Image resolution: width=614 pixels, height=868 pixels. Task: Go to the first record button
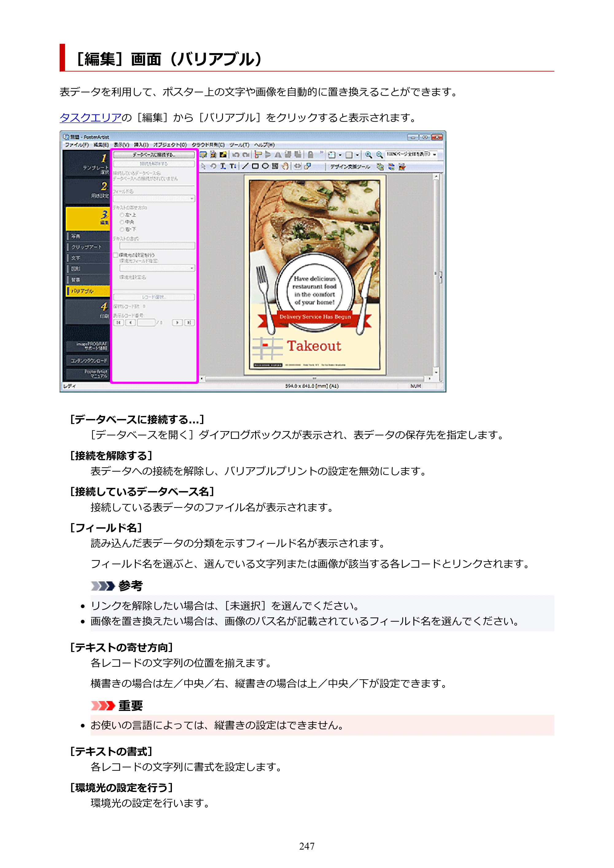coord(119,322)
